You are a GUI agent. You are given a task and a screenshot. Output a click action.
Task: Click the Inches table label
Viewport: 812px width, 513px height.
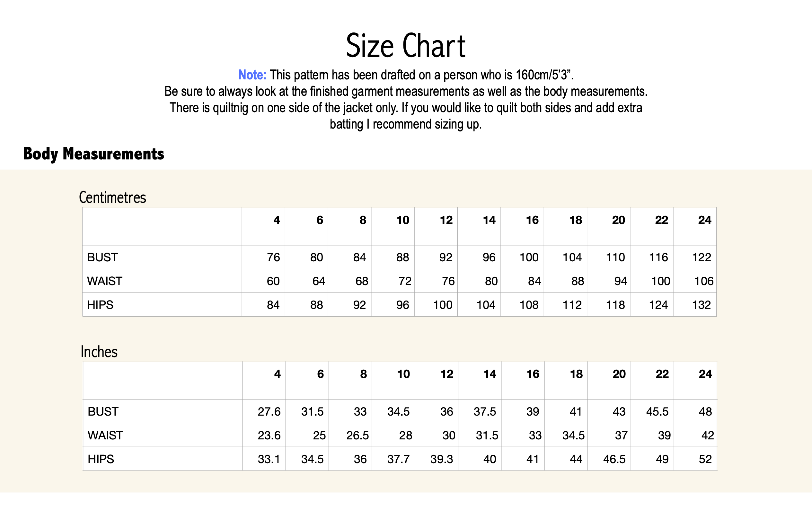point(99,352)
